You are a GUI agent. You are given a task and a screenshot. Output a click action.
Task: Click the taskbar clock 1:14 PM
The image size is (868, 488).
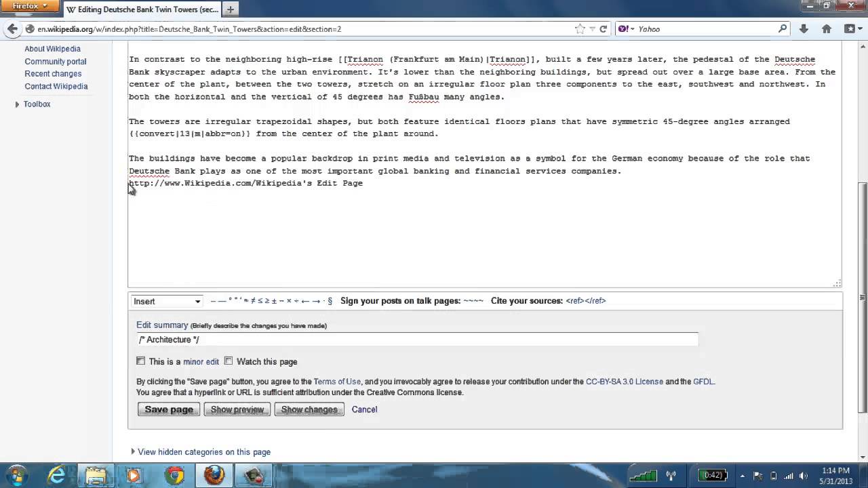coord(835,476)
